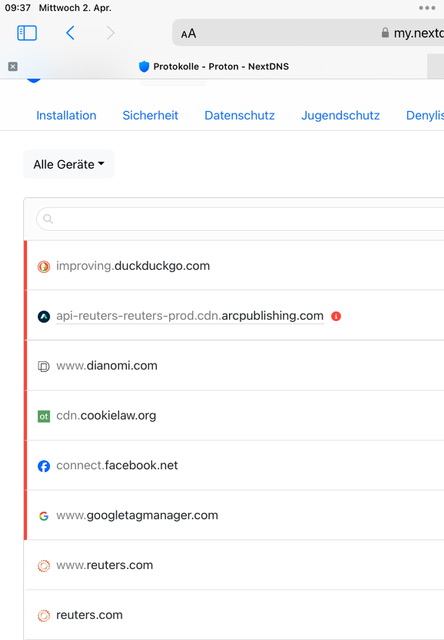Select connect.facebook.net entry
Image resolution: width=444 pixels, height=640 pixels.
[117, 465]
